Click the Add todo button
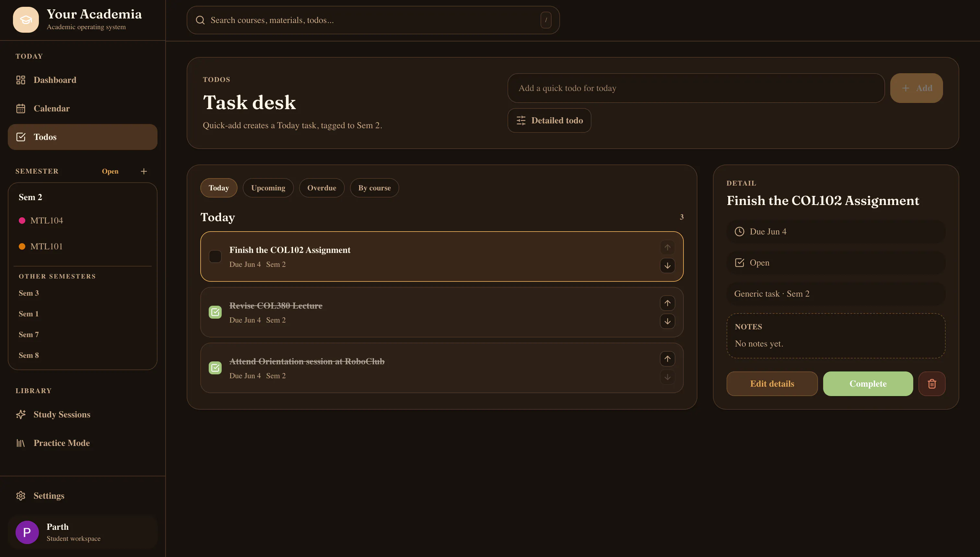 click(916, 88)
